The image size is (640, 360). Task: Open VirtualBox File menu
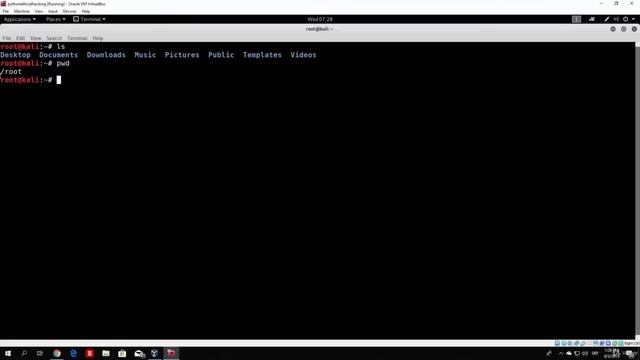point(6,11)
